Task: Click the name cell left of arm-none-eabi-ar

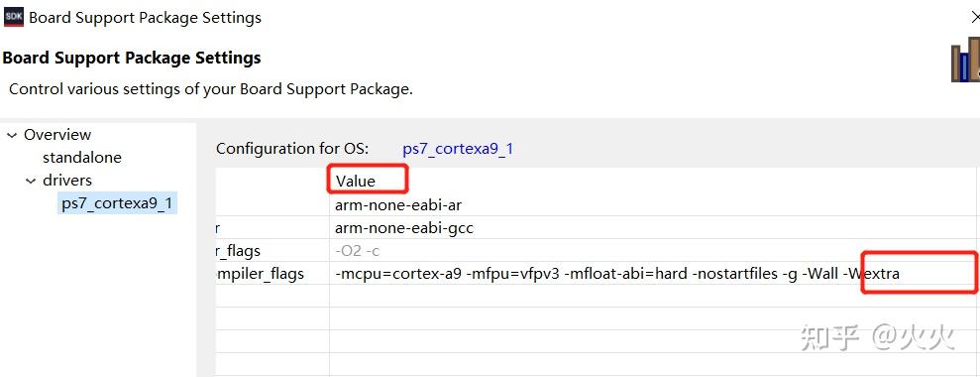Action: (x=272, y=204)
